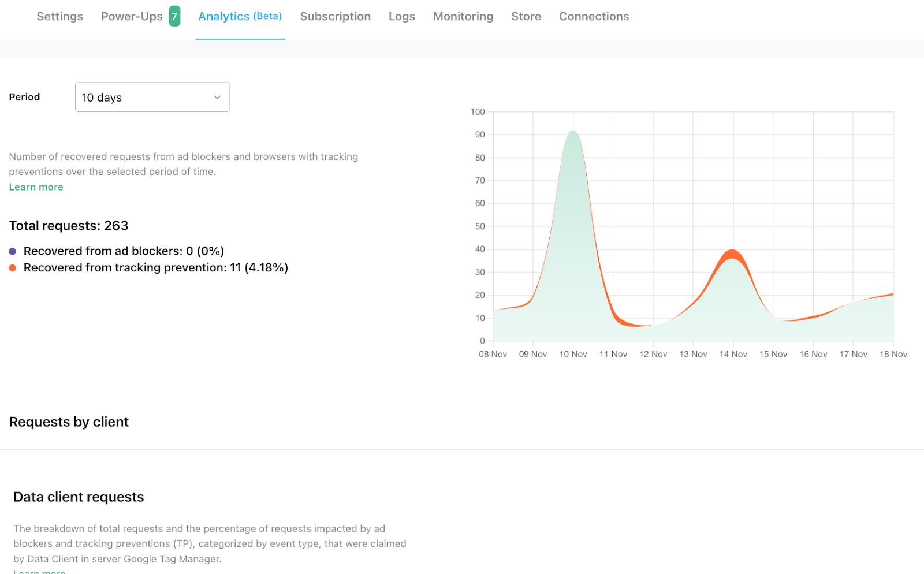Click the purple ad blockers legend dot
This screenshot has width=924, height=574.
click(13, 251)
